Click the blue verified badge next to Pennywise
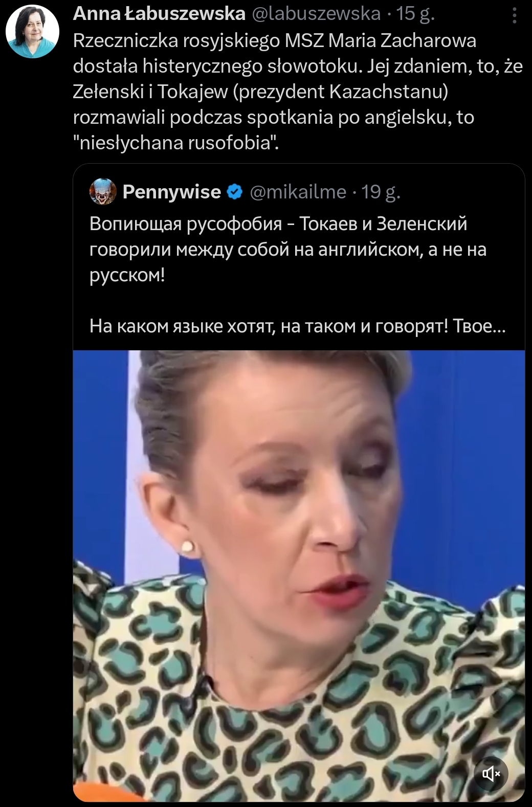The height and width of the screenshot is (807, 532). coord(235,192)
